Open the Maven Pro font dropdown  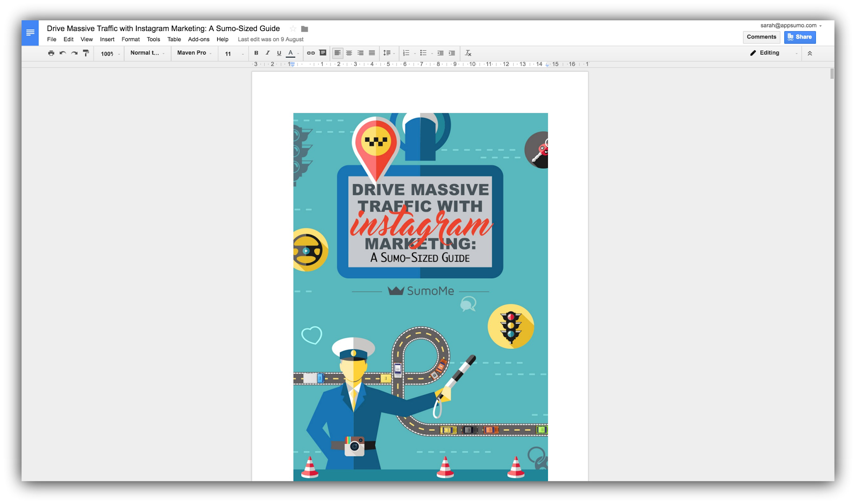click(x=195, y=53)
